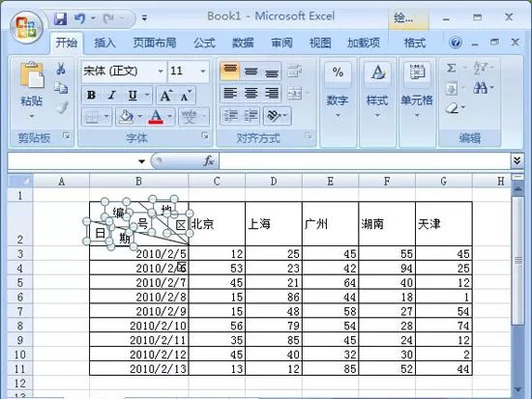Open the 公式 ribbon tab
Image resolution: width=532 pixels, height=399 pixels.
[x=204, y=43]
